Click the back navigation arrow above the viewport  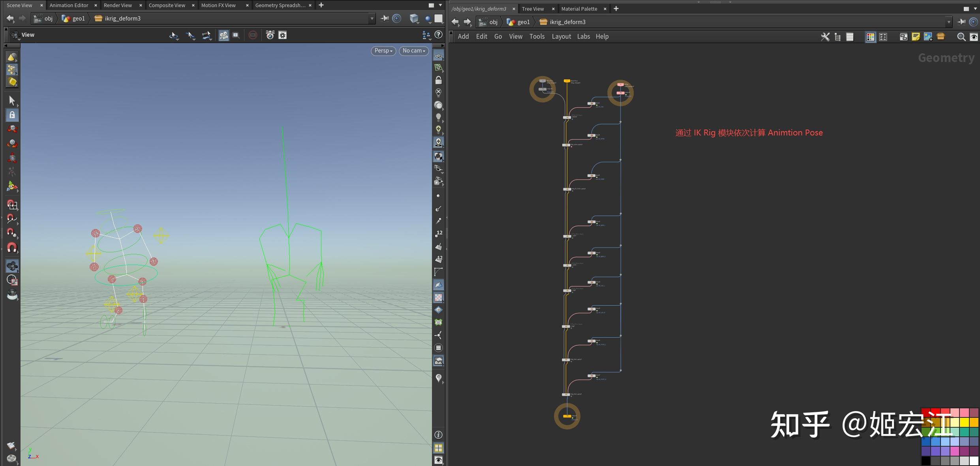(10, 18)
